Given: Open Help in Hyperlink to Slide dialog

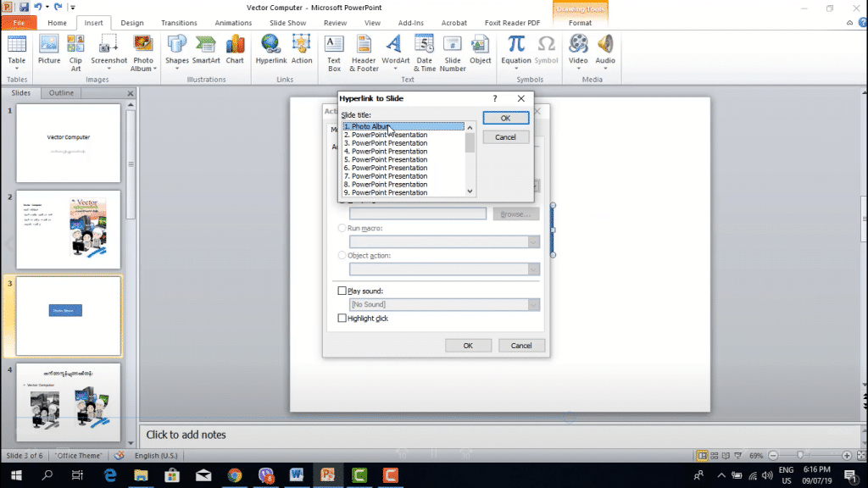Looking at the screenshot, I should pos(495,98).
